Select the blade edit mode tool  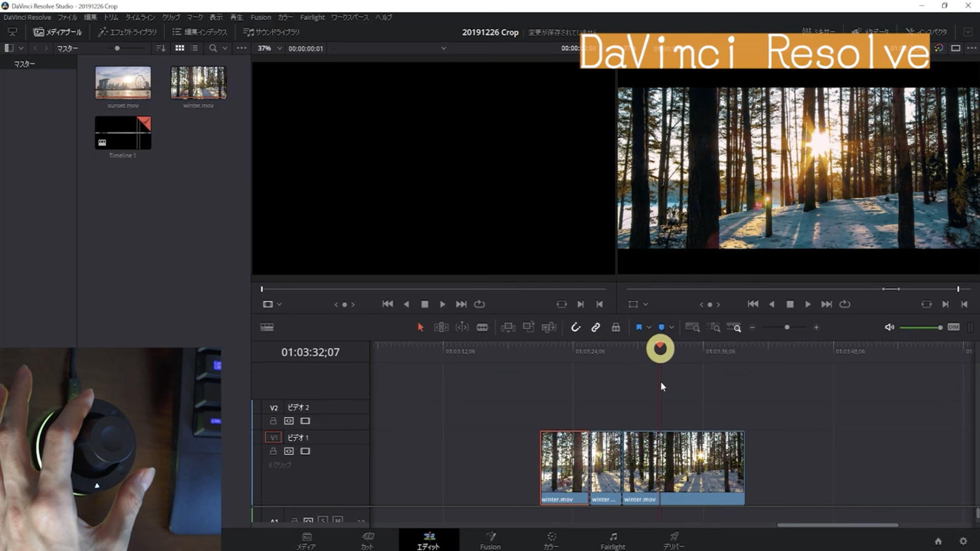pyautogui.click(x=482, y=327)
